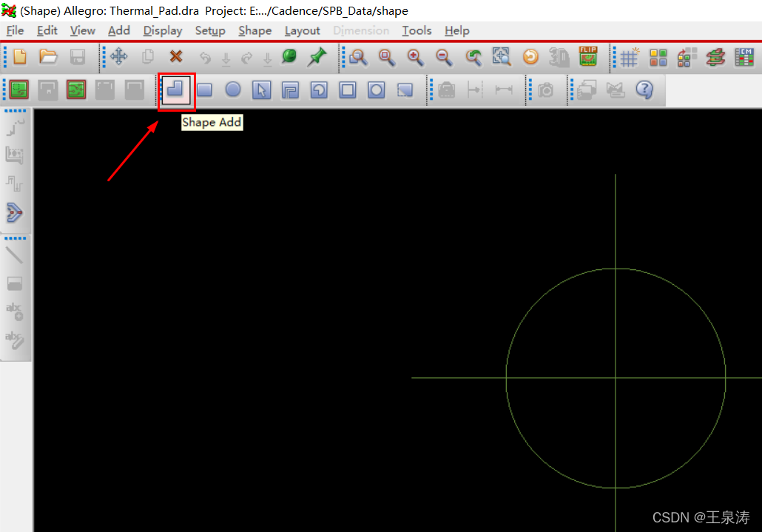762x532 pixels.
Task: Click the green Unrats/board icon with dashed square
Action: click(19, 90)
